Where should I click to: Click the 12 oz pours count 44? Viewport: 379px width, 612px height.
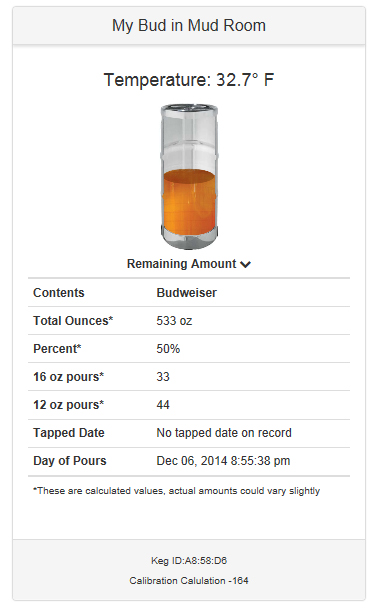[x=163, y=405]
